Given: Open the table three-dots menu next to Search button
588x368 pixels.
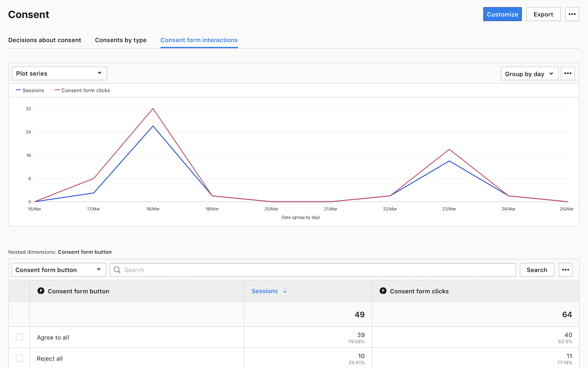Looking at the screenshot, I should pos(566,270).
